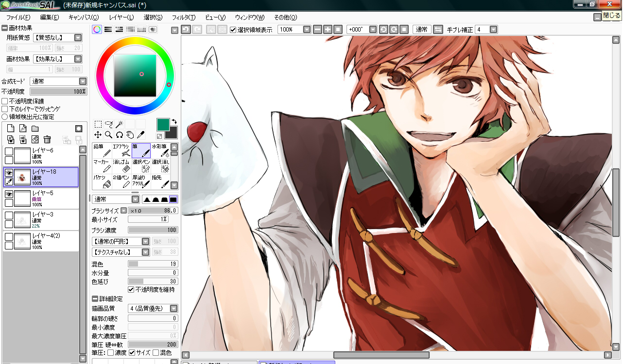Enable 筆圧 濃度 checkbox

click(111, 352)
